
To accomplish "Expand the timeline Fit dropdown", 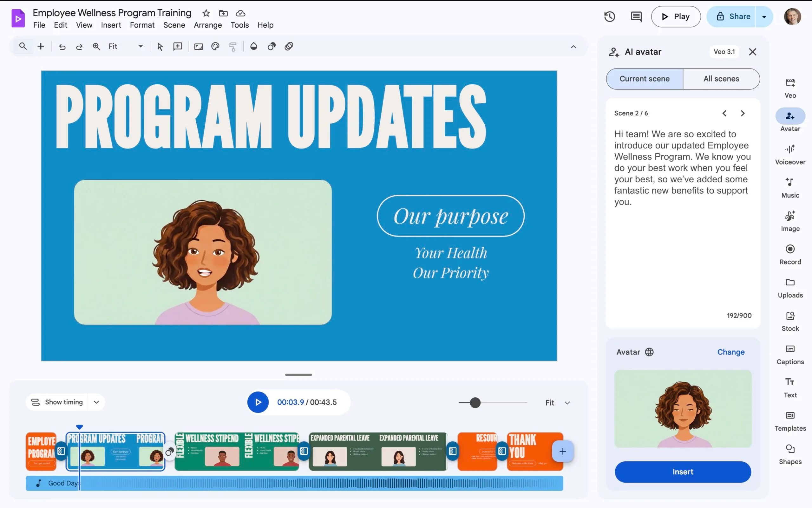I will (x=558, y=403).
